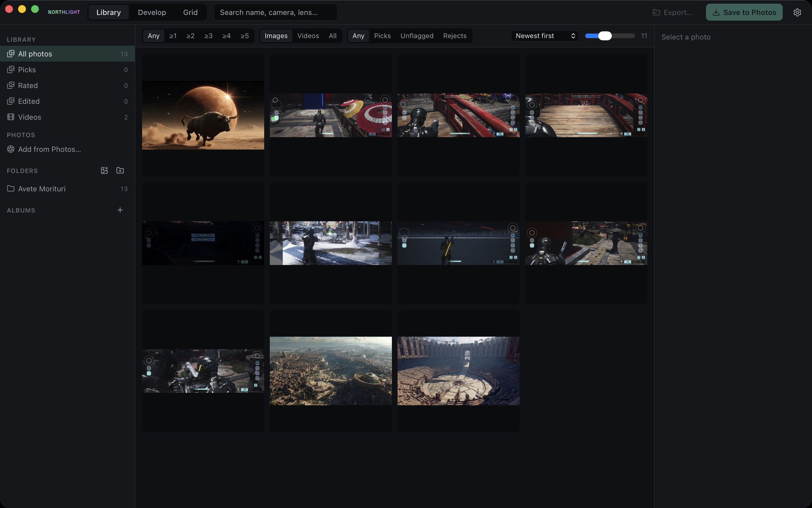Filter by rating ≥5
812x508 pixels.
[244, 36]
